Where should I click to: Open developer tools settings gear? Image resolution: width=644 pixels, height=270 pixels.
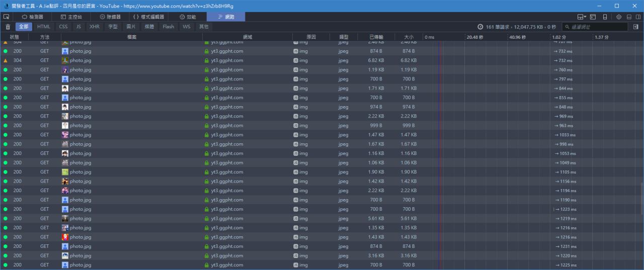tap(619, 17)
